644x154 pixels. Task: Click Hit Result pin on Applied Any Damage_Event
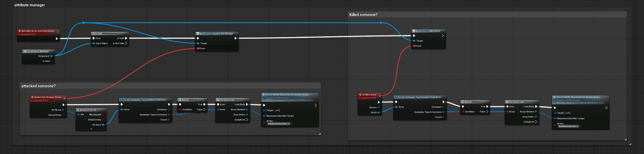(x=64, y=109)
